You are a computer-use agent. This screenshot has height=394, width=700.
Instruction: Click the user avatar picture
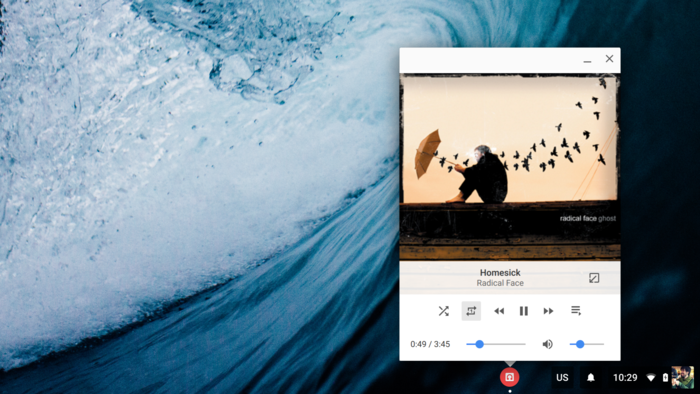click(x=683, y=377)
